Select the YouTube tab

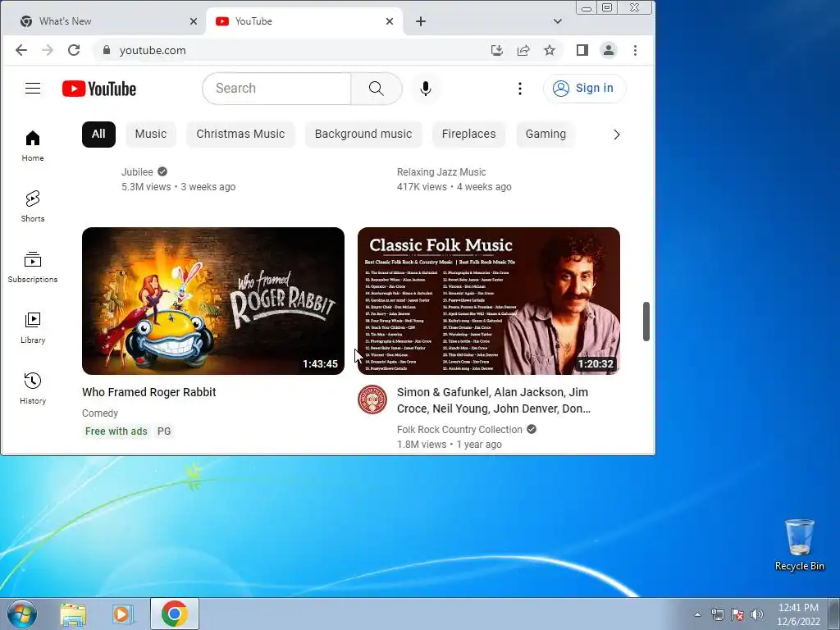[304, 21]
